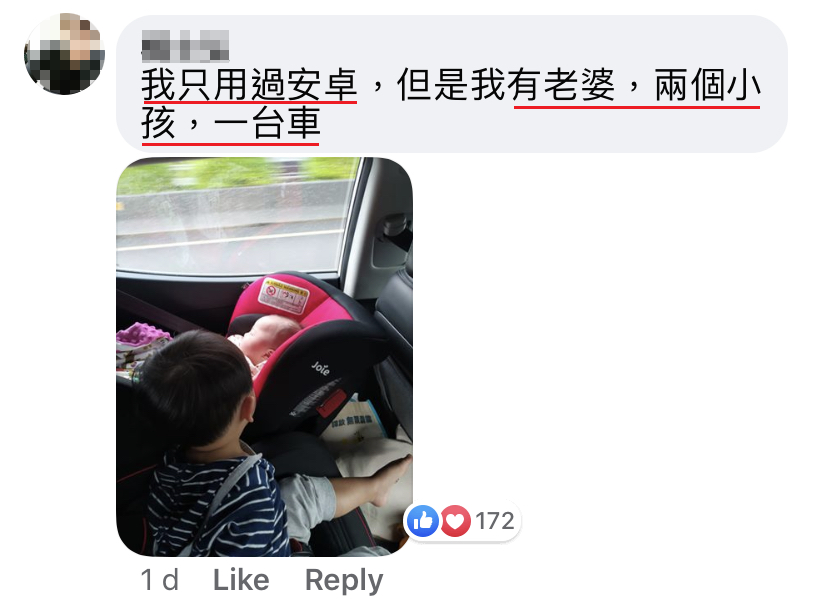Open the 1 d timestamp link
Image resolution: width=828 pixels, height=603 pixels.
tap(159, 580)
